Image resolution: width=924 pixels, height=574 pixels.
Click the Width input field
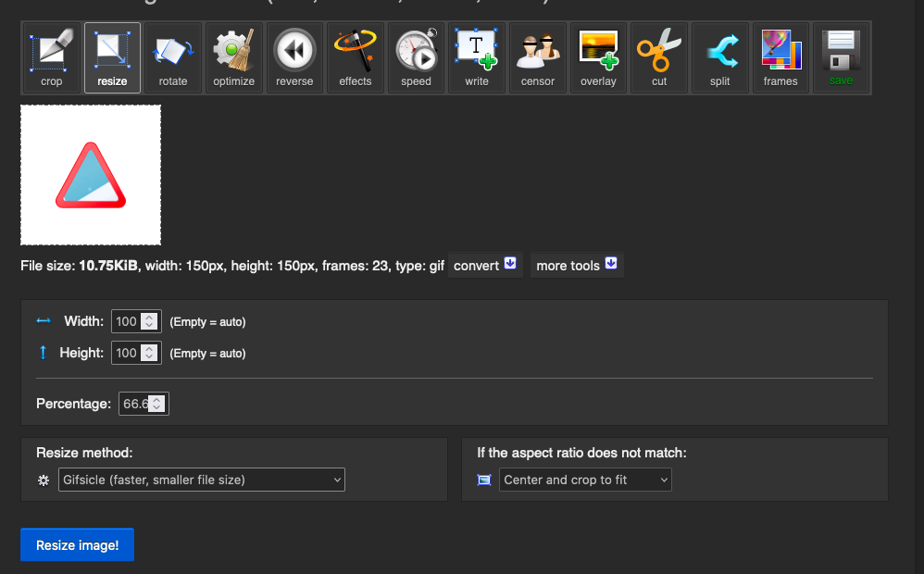click(136, 321)
